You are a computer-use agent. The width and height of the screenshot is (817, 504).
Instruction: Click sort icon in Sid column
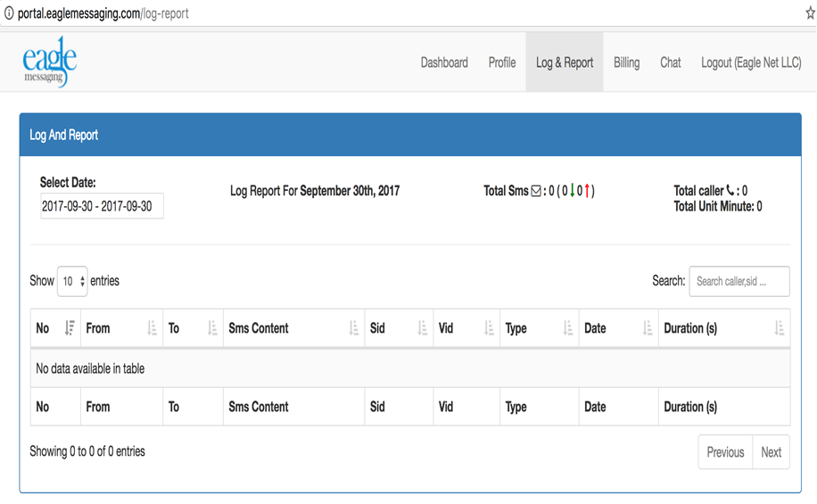coord(422,328)
